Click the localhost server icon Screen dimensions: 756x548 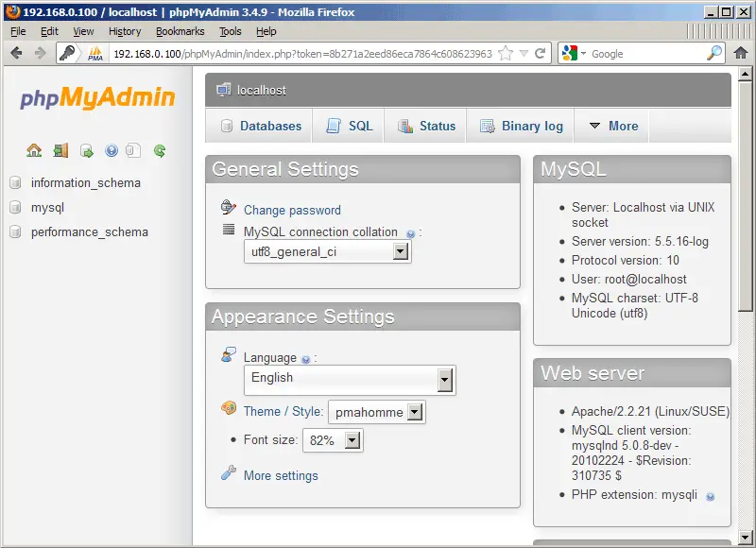(224, 90)
